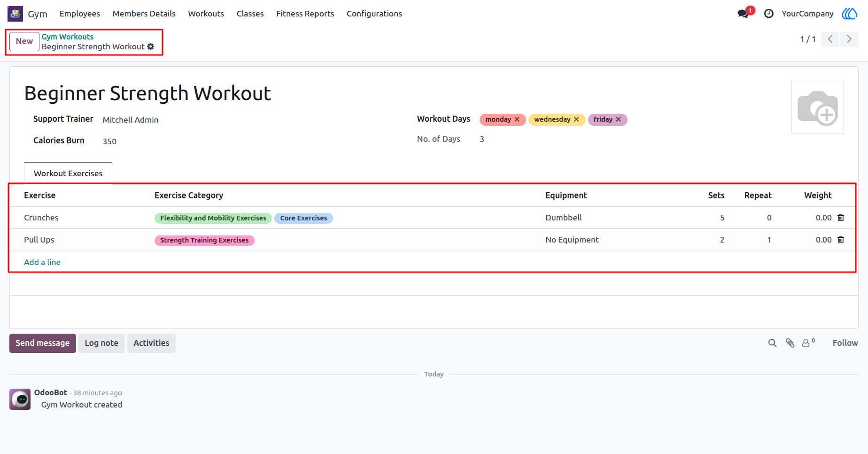Go to the previous record arrow

point(830,39)
